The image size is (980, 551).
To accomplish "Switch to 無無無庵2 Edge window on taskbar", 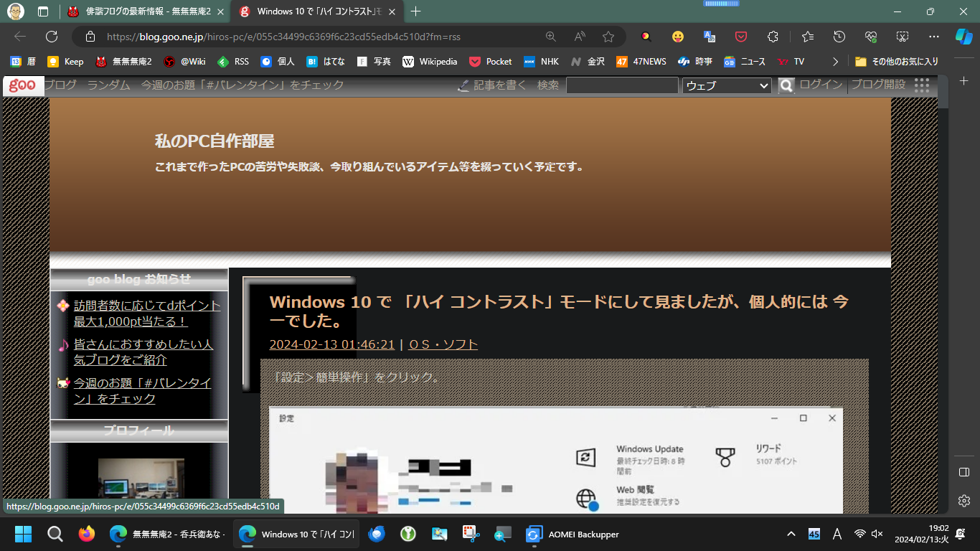I will [168, 534].
